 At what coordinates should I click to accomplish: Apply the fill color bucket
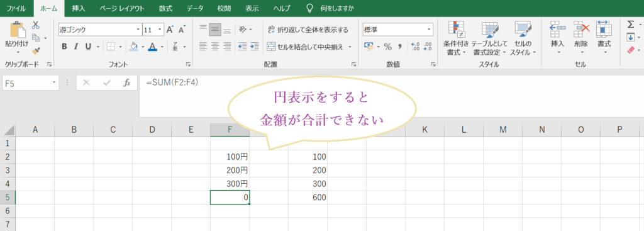(x=133, y=47)
